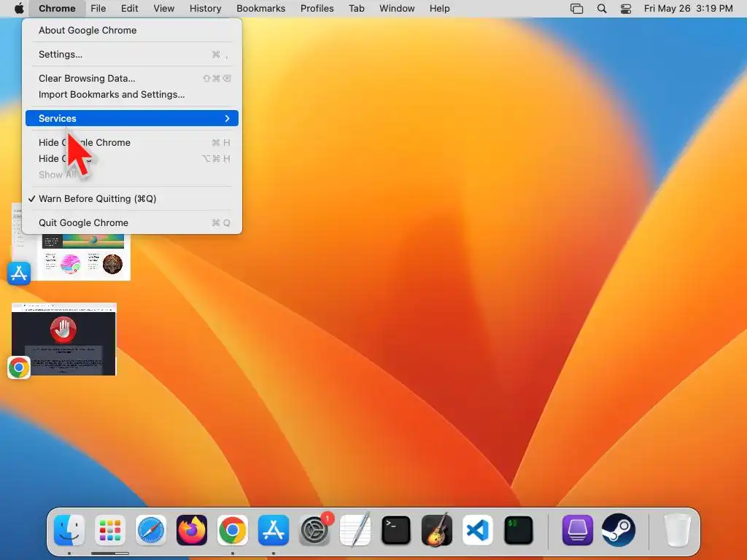
Task: Open Settings… from the Chrome menu
Action: pos(132,54)
